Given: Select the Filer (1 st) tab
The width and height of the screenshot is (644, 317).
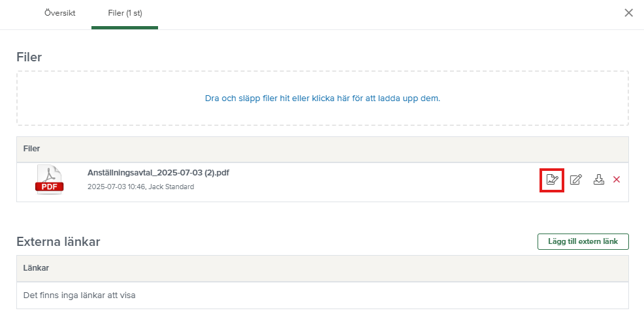Looking at the screenshot, I should click(x=125, y=13).
